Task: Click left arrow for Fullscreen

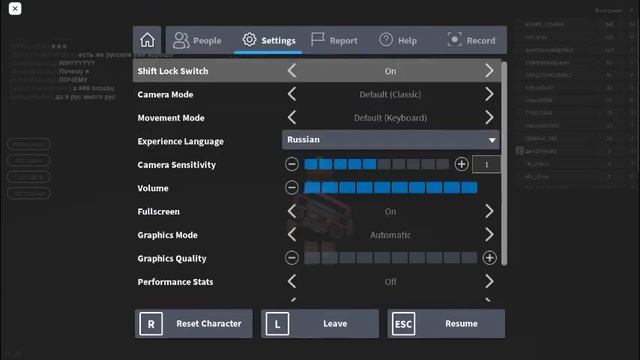Action: click(292, 211)
